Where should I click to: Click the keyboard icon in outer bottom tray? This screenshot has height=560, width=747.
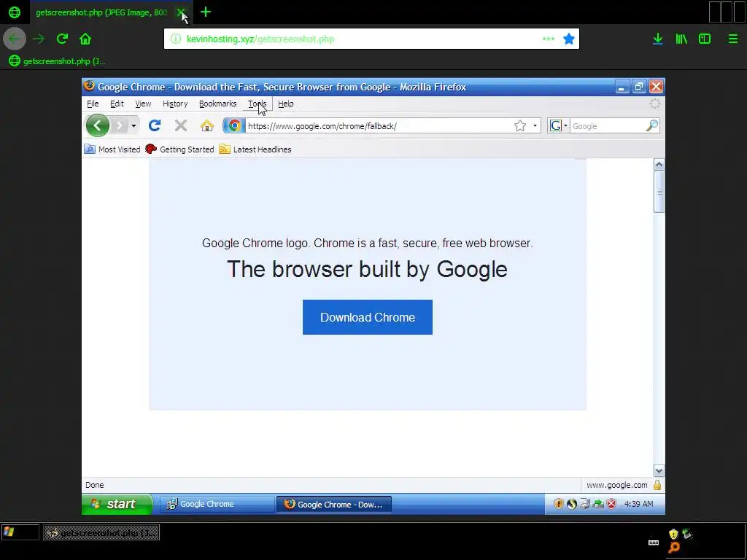point(654,542)
